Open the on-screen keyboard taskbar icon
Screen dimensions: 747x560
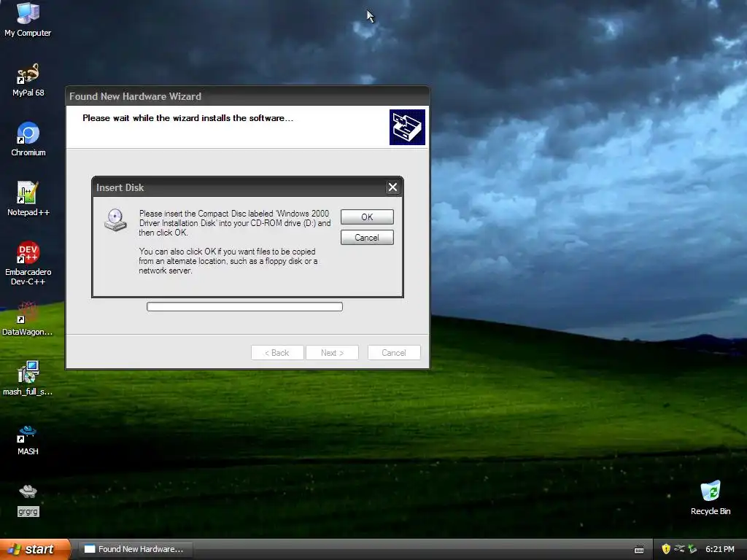639,550
